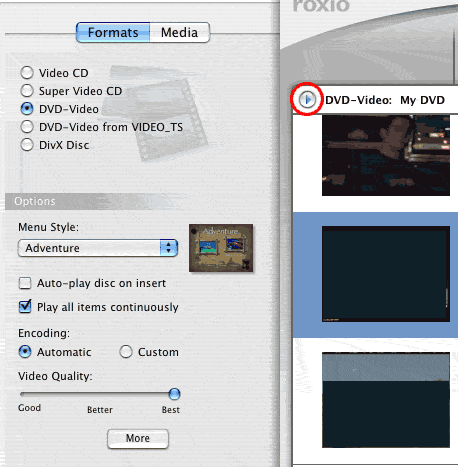
Task: Click the More button
Action: point(138,438)
